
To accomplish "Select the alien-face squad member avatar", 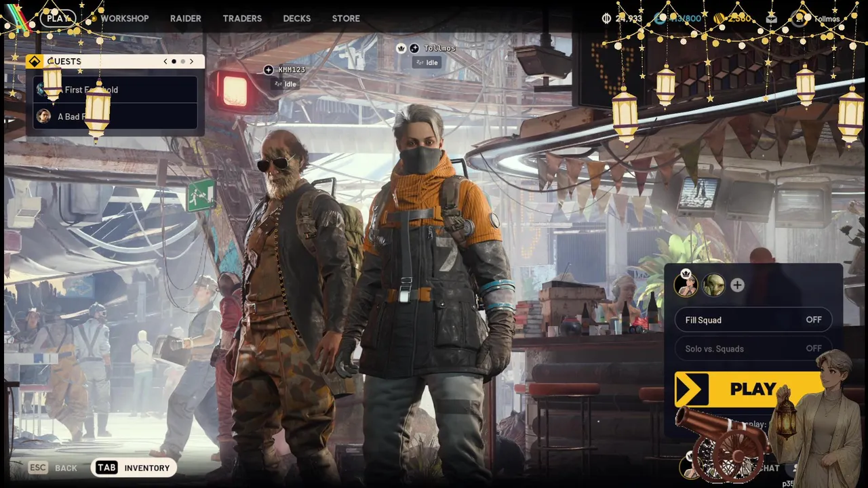I will tap(713, 285).
